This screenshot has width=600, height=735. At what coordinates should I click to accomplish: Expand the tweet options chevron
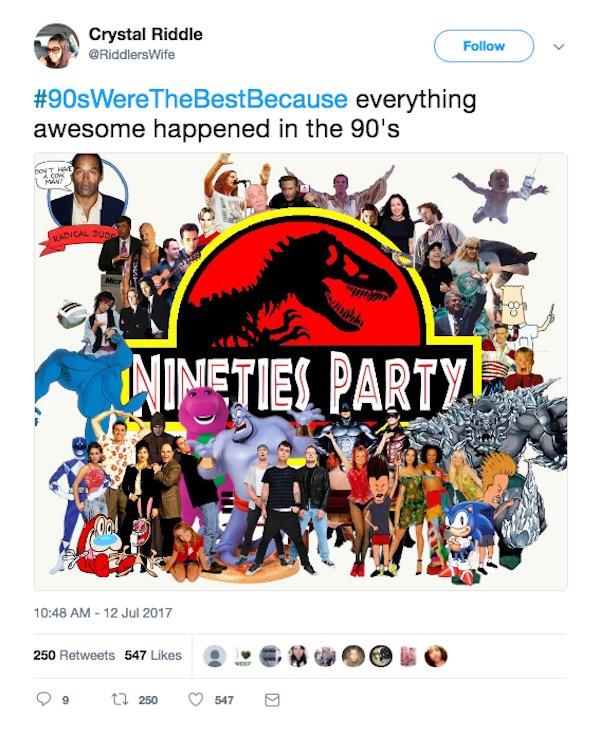559,46
